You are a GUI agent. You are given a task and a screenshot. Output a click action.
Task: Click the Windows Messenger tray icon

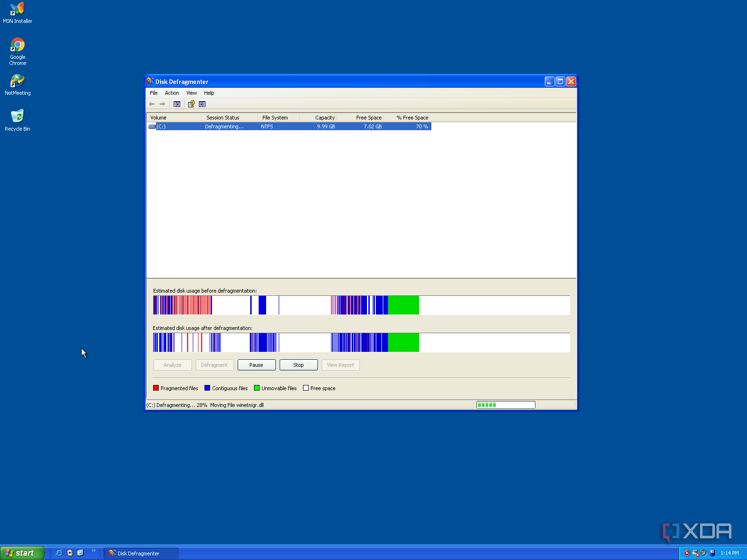[696, 553]
